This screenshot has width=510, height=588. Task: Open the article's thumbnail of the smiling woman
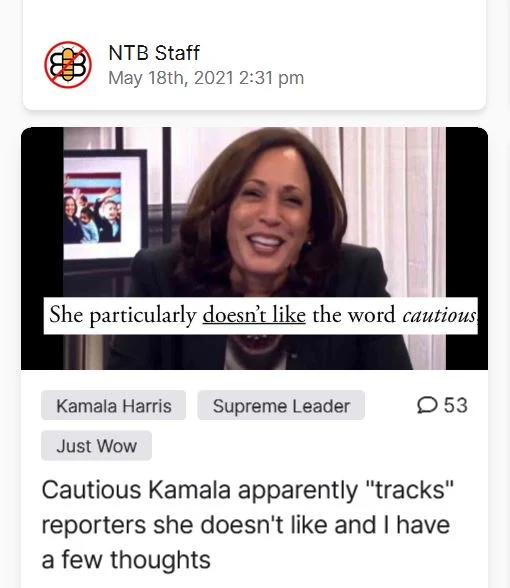pyautogui.click(x=254, y=248)
